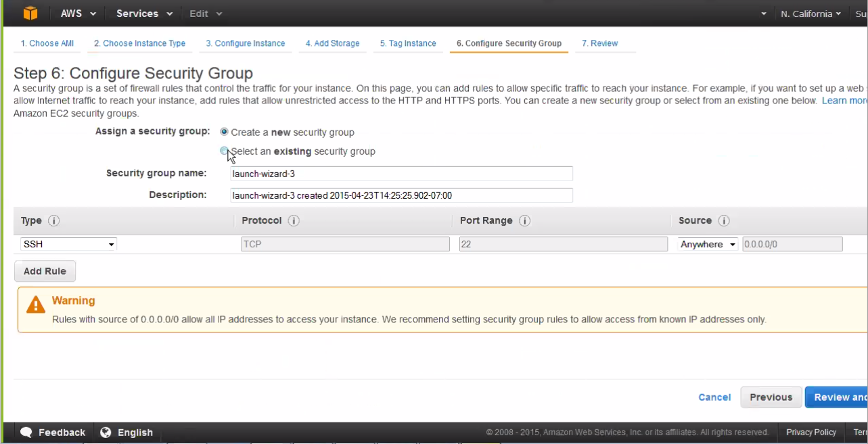Go to step 5 Tag Instance
This screenshot has height=444, width=868.
coord(408,43)
